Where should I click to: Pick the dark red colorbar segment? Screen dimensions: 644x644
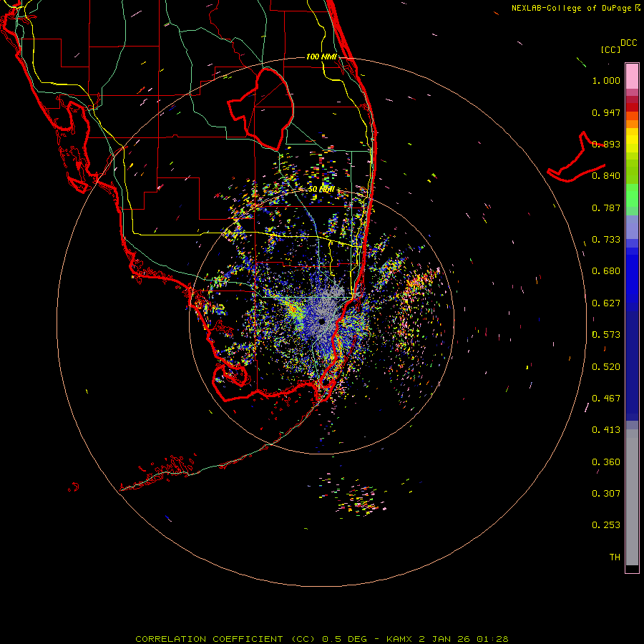click(632, 107)
